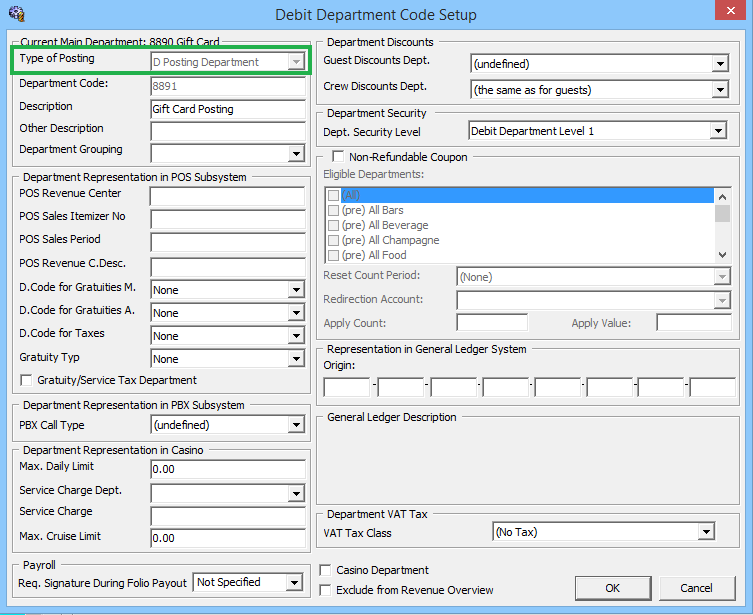Open the Department Grouping dropdown
Screen dimensions: 753x615
click(296, 154)
